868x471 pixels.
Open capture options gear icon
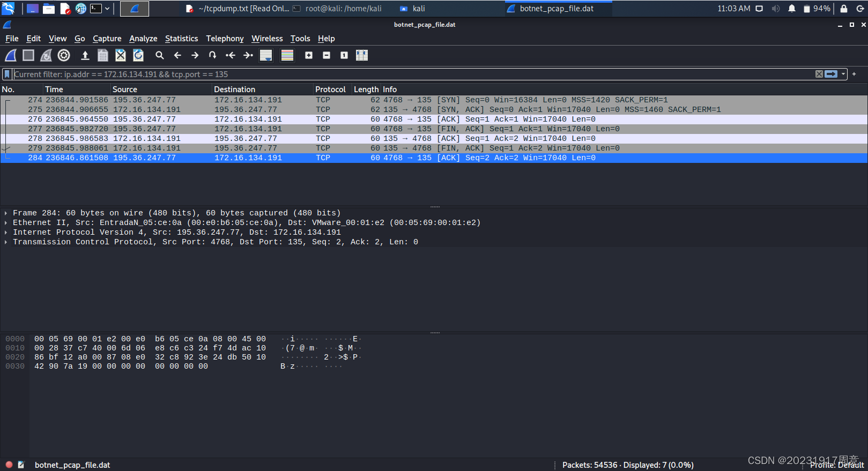pyautogui.click(x=64, y=55)
